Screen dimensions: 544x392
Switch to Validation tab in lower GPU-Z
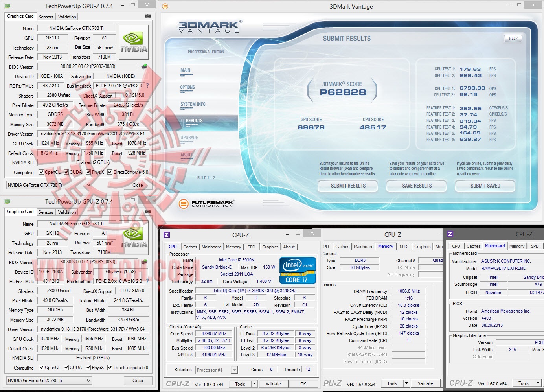(67, 212)
